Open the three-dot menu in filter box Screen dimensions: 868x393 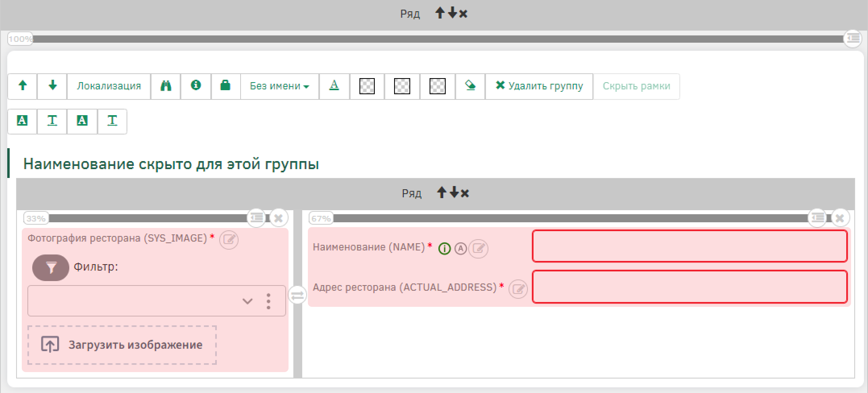[x=268, y=301]
